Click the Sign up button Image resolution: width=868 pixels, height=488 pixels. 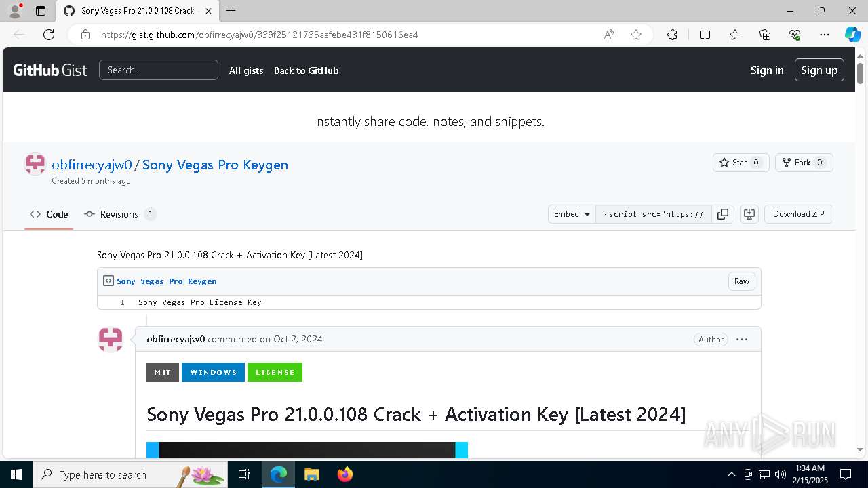pyautogui.click(x=819, y=70)
